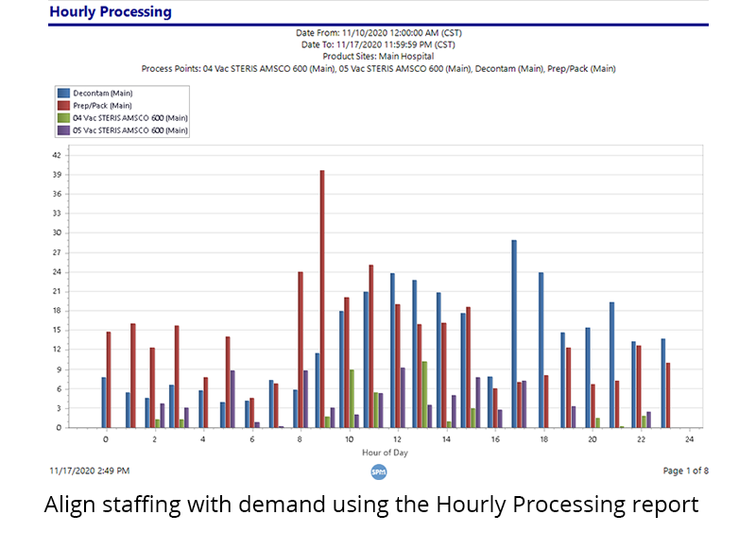Click the red Prep/Pack bar at hour 0
Screen dimensions: 756x549
pyautogui.click(x=109, y=380)
